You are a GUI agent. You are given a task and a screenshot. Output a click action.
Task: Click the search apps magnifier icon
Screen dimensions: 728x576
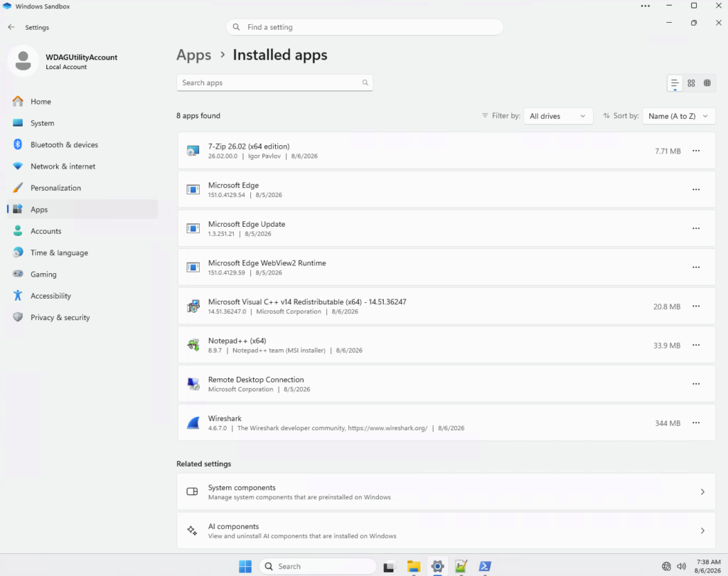coord(365,82)
